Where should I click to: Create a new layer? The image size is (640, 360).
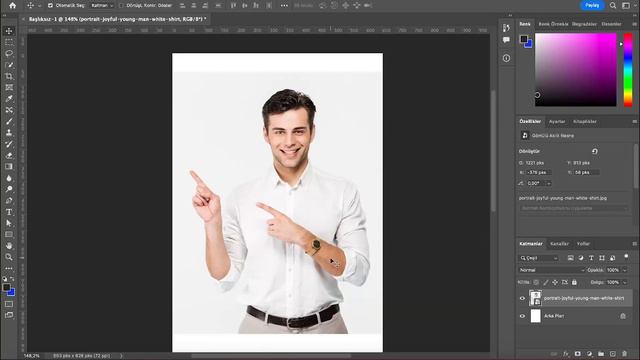pyautogui.click(x=613, y=354)
